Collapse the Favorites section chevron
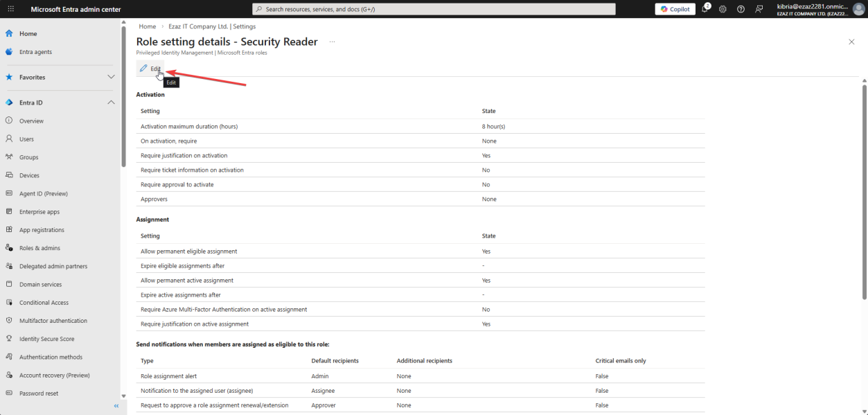Viewport: 868px width, 415px height. coord(111,77)
